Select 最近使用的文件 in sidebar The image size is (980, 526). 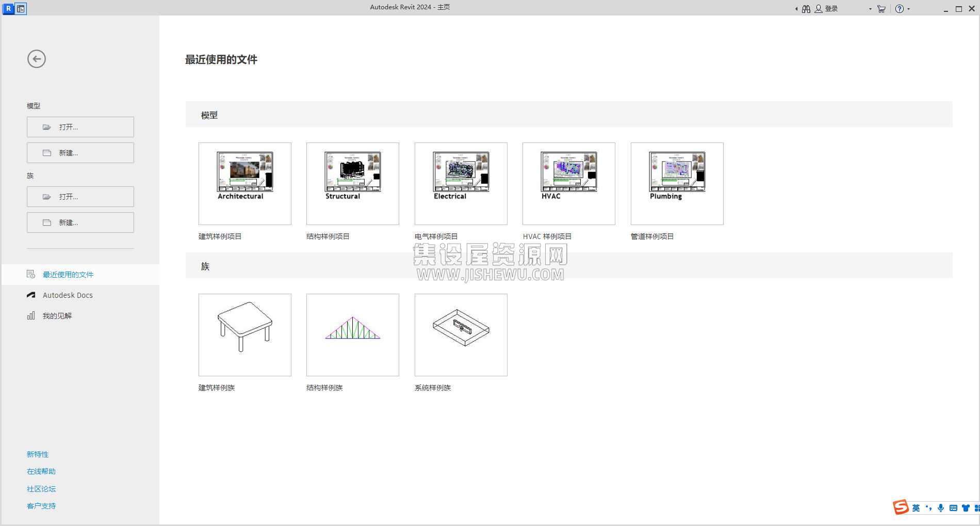click(80, 275)
